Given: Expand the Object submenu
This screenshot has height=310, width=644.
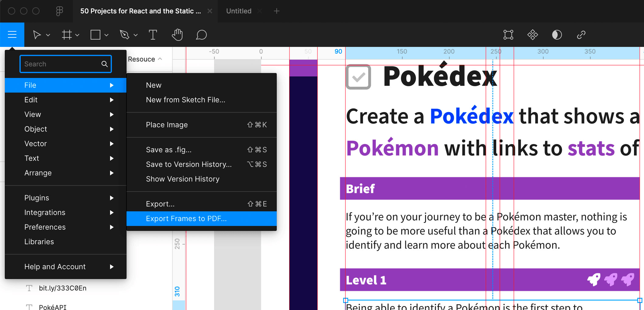Looking at the screenshot, I should coord(66,129).
